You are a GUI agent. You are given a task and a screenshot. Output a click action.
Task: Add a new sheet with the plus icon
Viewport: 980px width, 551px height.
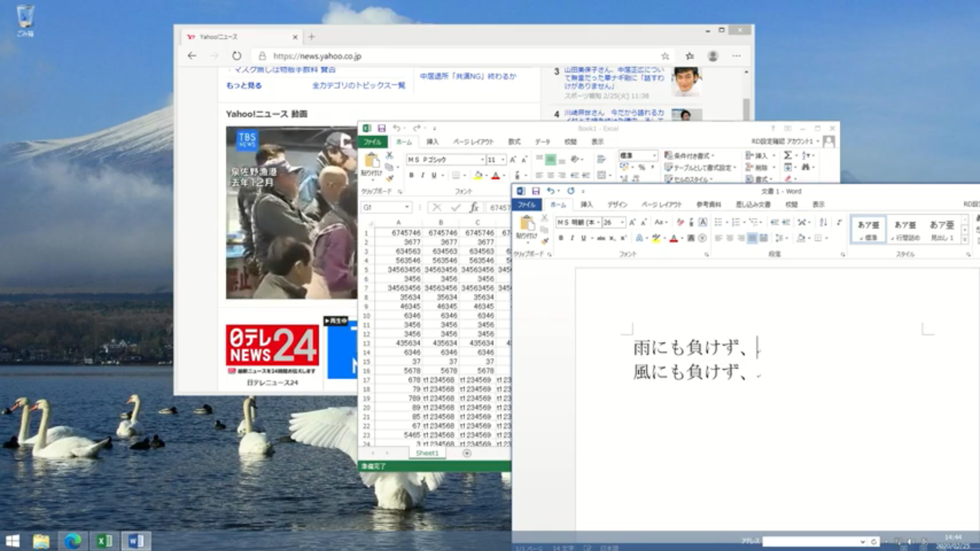tap(467, 453)
